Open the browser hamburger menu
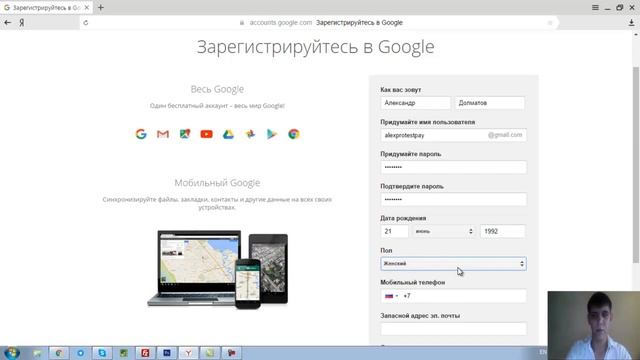 click(x=596, y=7)
